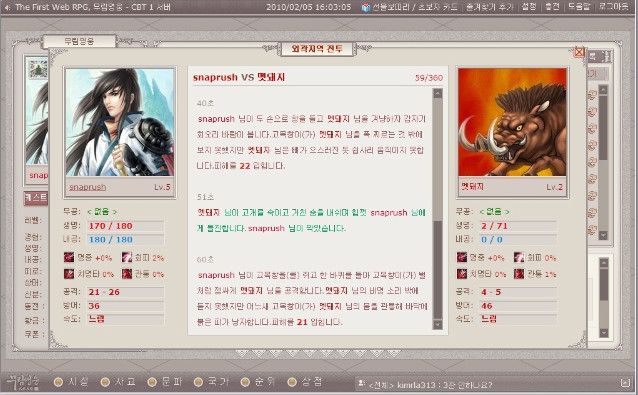
Task: Click the battle log scroll up arrow
Action: tap(437, 94)
